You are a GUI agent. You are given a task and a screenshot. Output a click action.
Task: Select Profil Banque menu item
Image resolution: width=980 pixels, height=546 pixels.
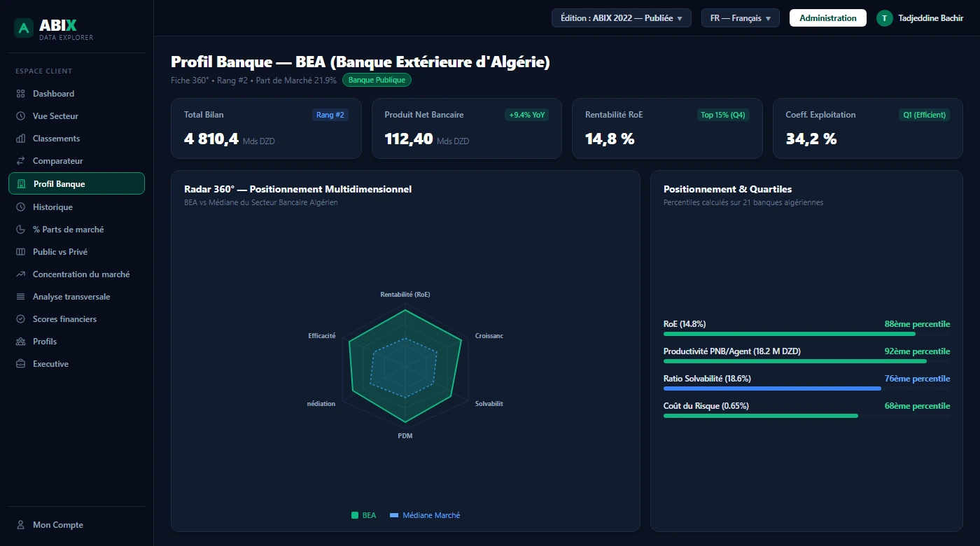(x=77, y=183)
